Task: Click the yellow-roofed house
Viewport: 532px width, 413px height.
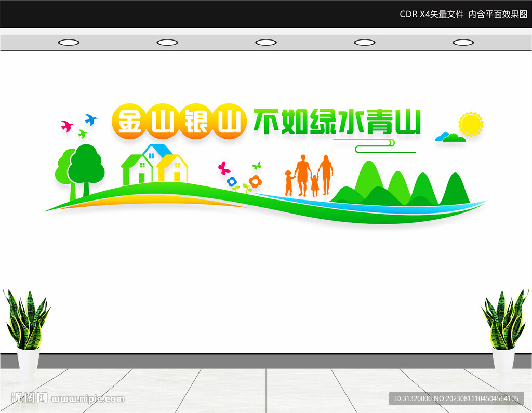Action: pyautogui.click(x=172, y=168)
